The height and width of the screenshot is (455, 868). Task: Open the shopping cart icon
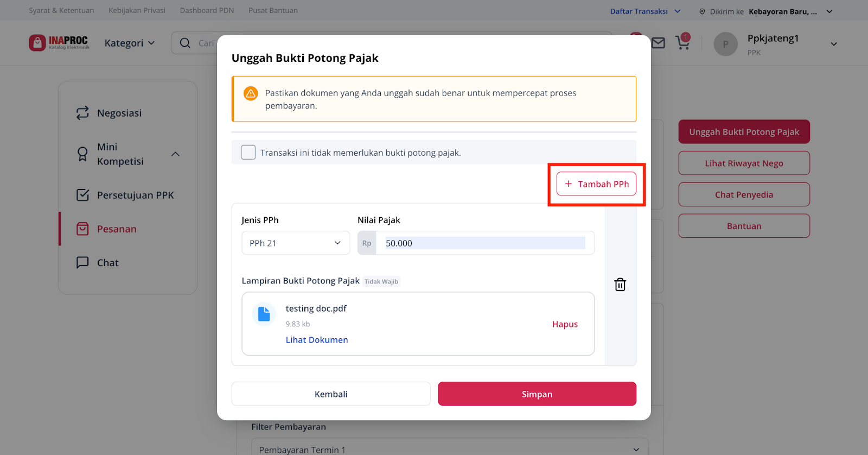point(682,42)
